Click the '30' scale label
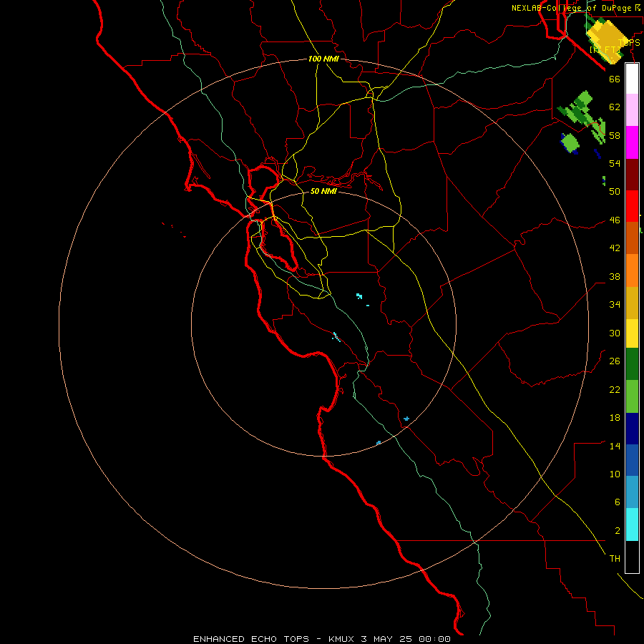Viewport: 644px width, 644px height. [x=615, y=333]
